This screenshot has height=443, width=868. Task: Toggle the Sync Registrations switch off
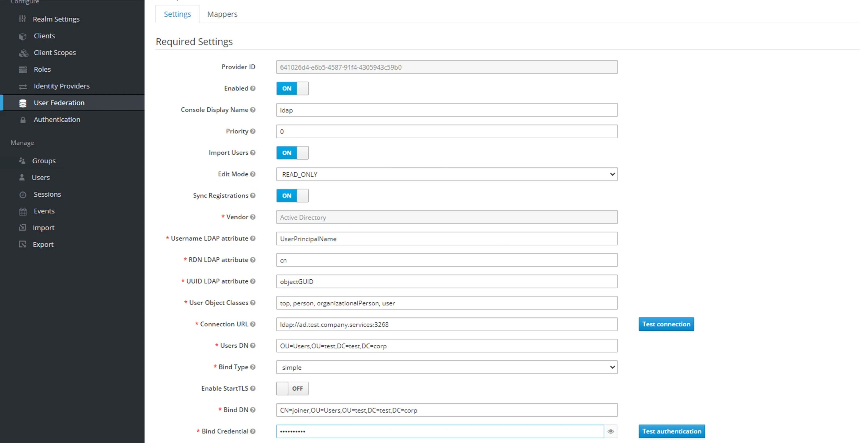292,195
